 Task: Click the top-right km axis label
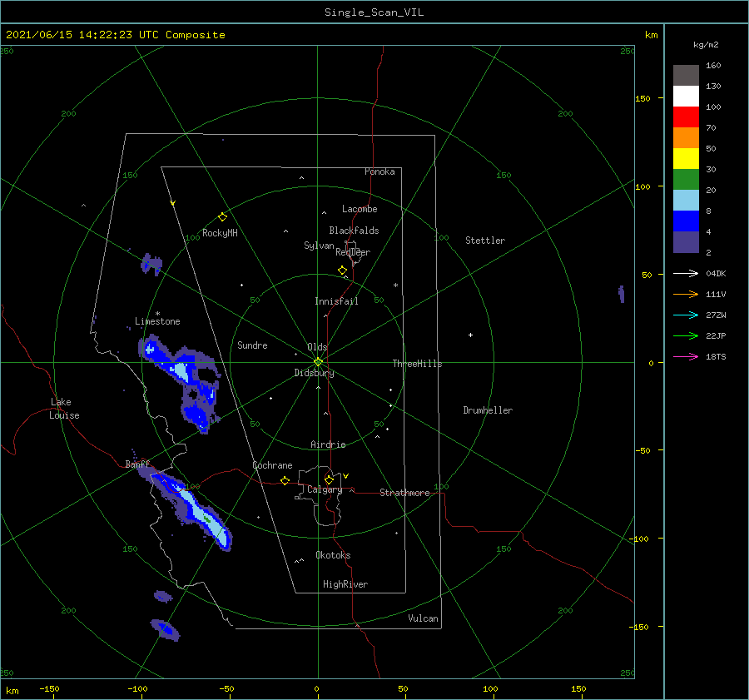[651, 35]
